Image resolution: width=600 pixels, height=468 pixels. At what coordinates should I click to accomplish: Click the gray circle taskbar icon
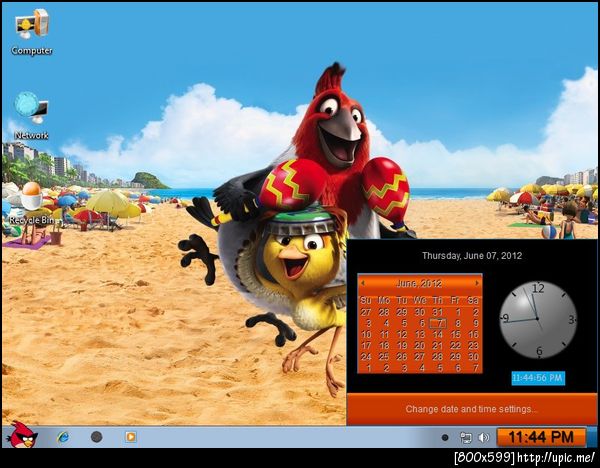pyautogui.click(x=96, y=437)
